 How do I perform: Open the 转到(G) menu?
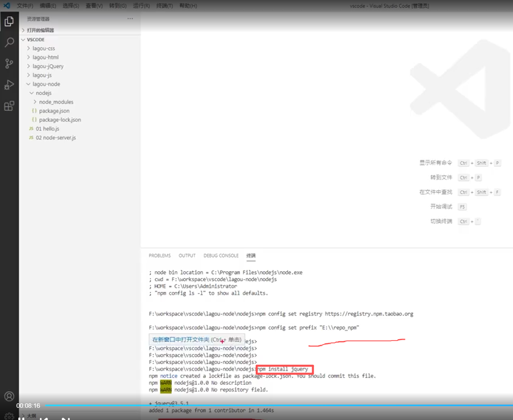tap(118, 6)
